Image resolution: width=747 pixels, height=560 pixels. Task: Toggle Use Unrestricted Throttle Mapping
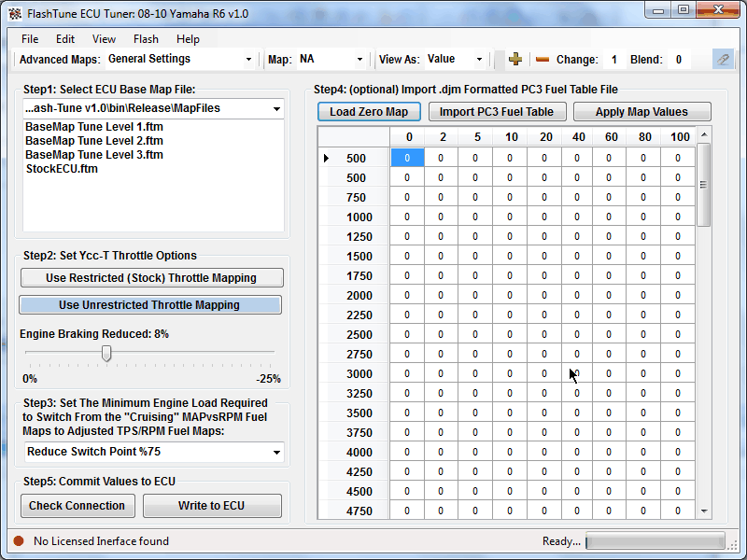coord(149,305)
